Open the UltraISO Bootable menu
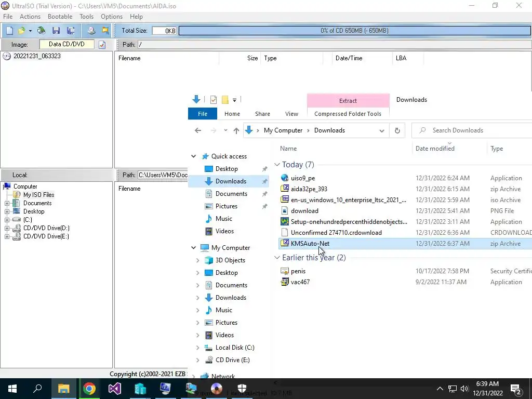The width and height of the screenshot is (532, 399). (60, 17)
